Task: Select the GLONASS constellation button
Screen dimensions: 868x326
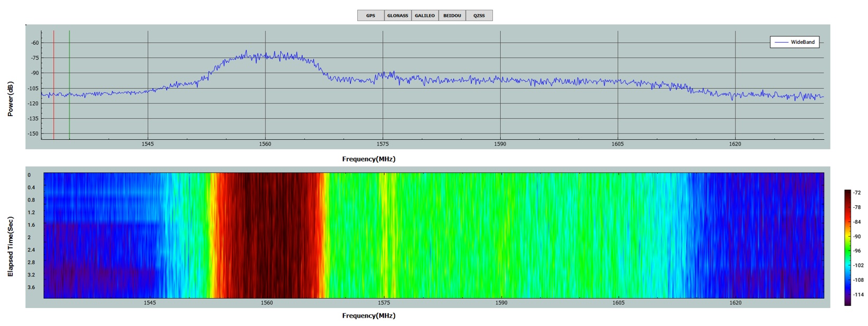Action: point(398,16)
